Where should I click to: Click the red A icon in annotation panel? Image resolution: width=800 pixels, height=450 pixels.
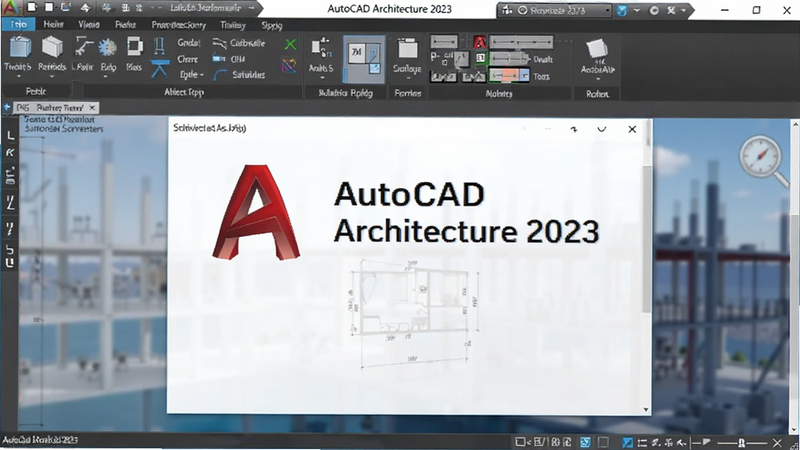[480, 42]
